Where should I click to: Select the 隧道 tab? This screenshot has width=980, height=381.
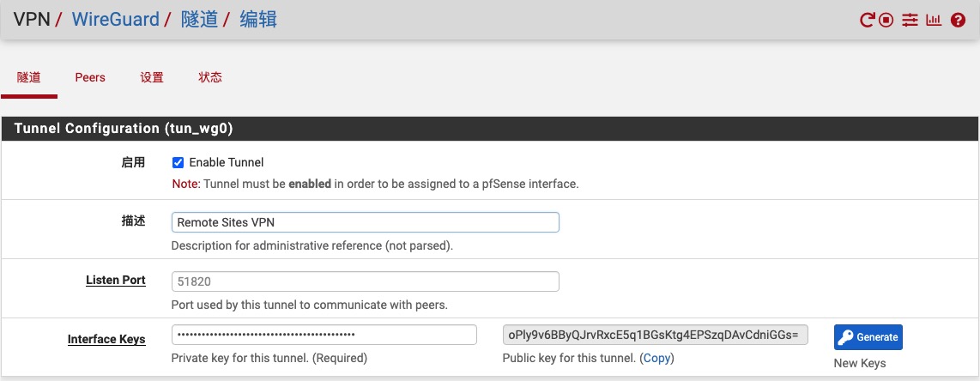pyautogui.click(x=28, y=77)
